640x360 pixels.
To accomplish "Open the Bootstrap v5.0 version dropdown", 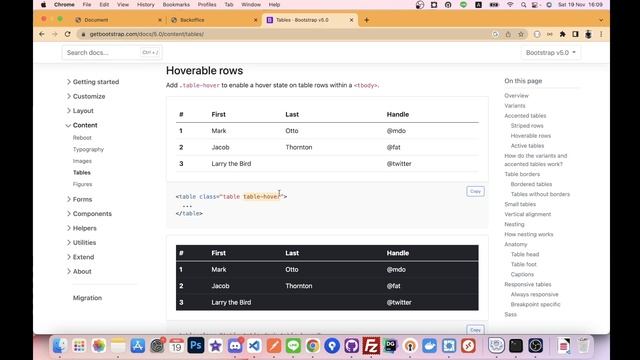I will tap(551, 53).
